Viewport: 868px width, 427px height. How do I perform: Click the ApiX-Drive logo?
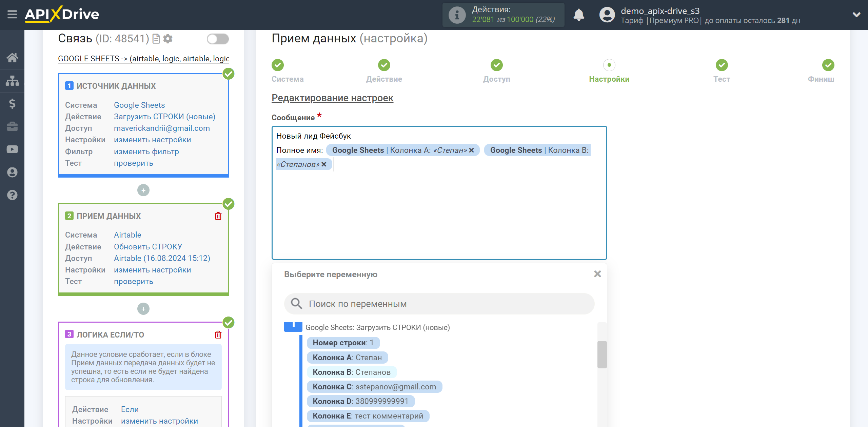pyautogui.click(x=62, y=14)
